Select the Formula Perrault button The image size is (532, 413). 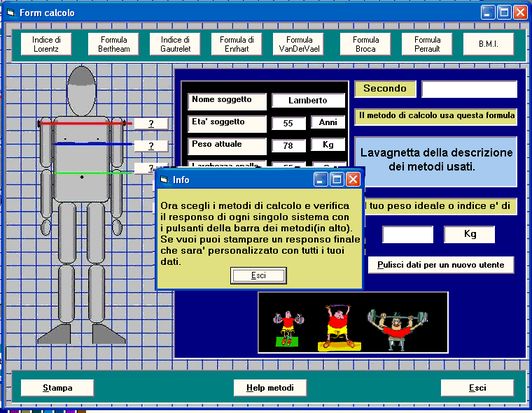pos(427,44)
